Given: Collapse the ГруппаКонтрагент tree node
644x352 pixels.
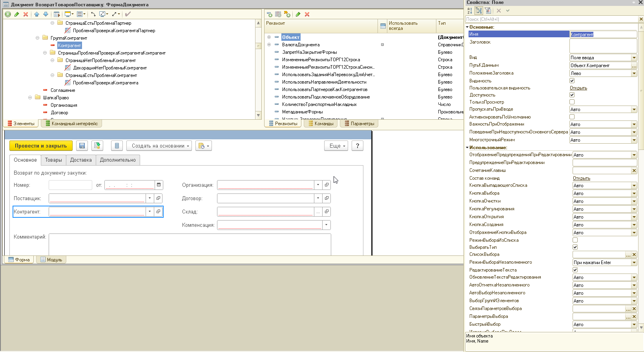Looking at the screenshot, I should click(38, 38).
